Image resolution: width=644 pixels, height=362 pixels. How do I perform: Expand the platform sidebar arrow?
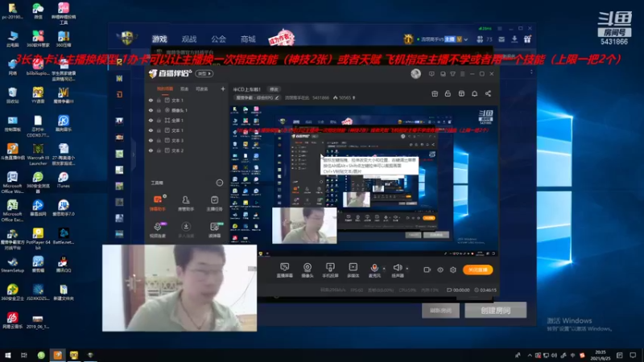(x=133, y=154)
